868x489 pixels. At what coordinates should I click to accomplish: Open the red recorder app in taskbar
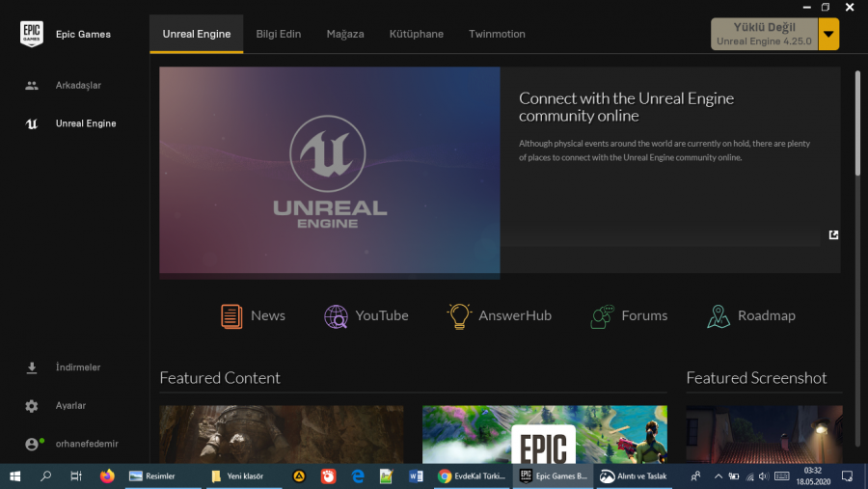point(328,476)
